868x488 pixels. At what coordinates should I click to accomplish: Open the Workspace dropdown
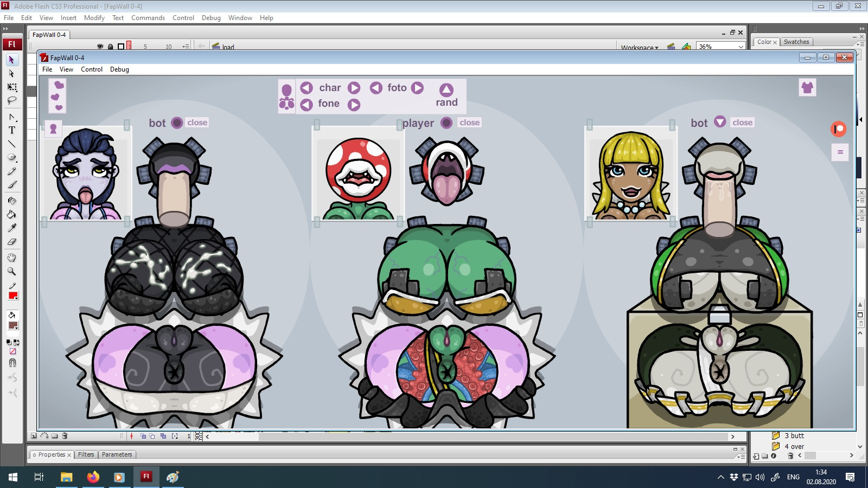click(640, 47)
